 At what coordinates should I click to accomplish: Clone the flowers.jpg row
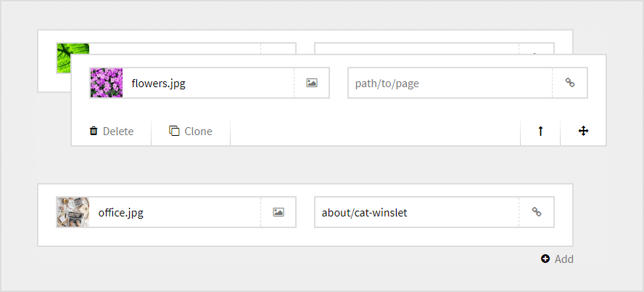click(x=191, y=131)
